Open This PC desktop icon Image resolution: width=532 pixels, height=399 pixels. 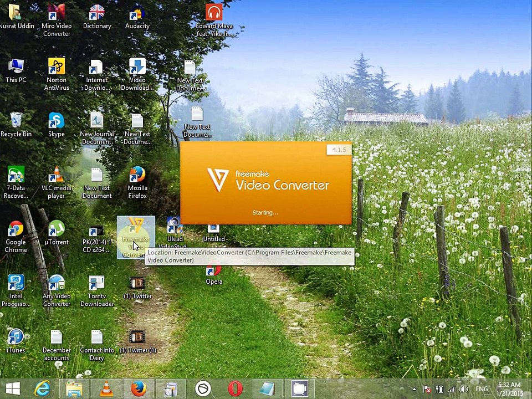16,70
